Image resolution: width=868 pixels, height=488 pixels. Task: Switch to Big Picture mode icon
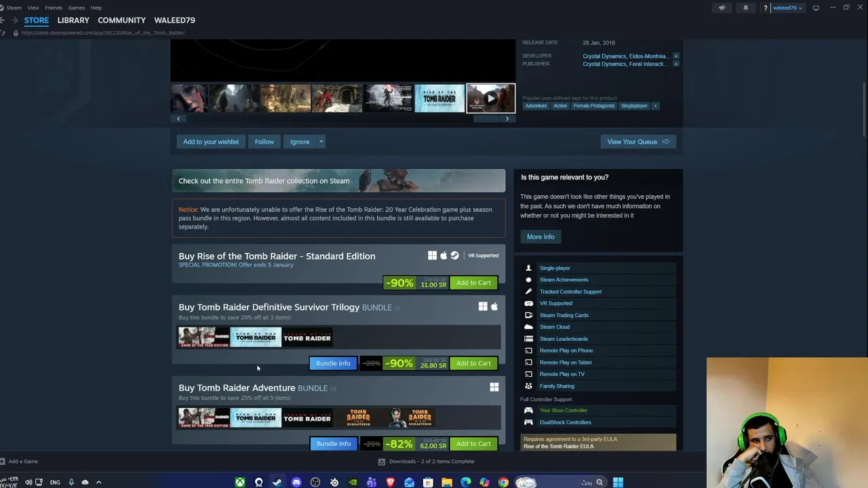click(816, 8)
